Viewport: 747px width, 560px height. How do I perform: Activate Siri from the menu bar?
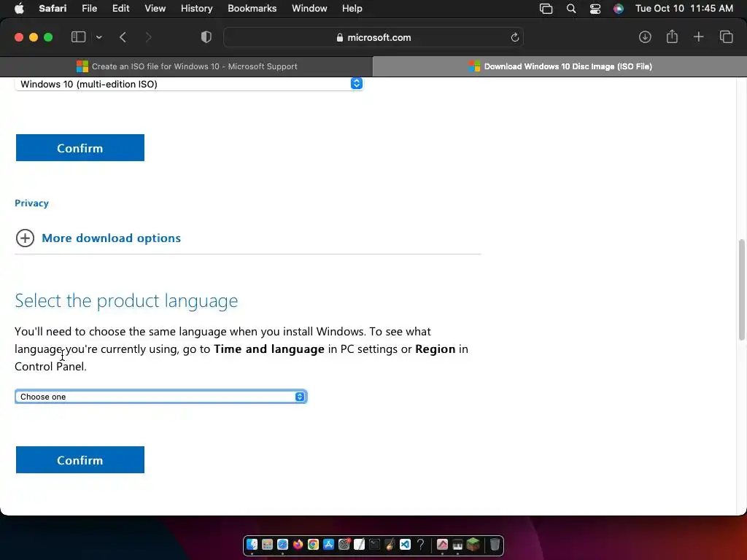(619, 9)
